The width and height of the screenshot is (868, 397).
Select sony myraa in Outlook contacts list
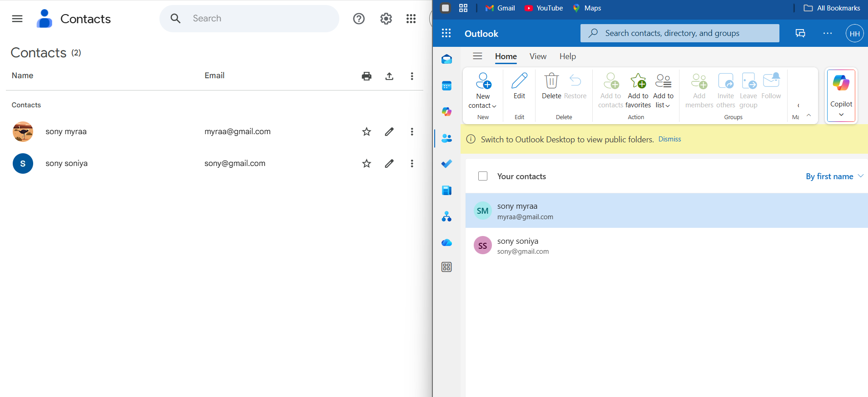pyautogui.click(x=666, y=211)
